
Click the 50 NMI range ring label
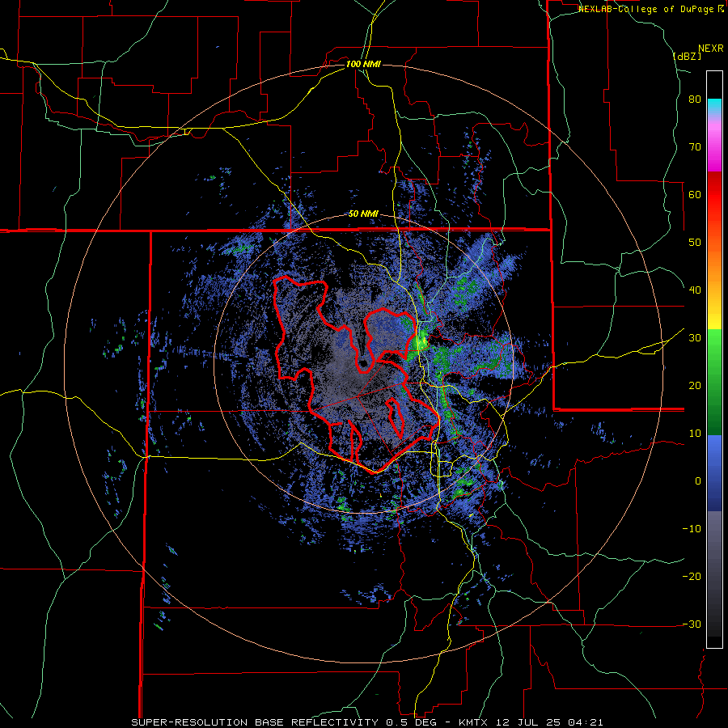click(363, 214)
